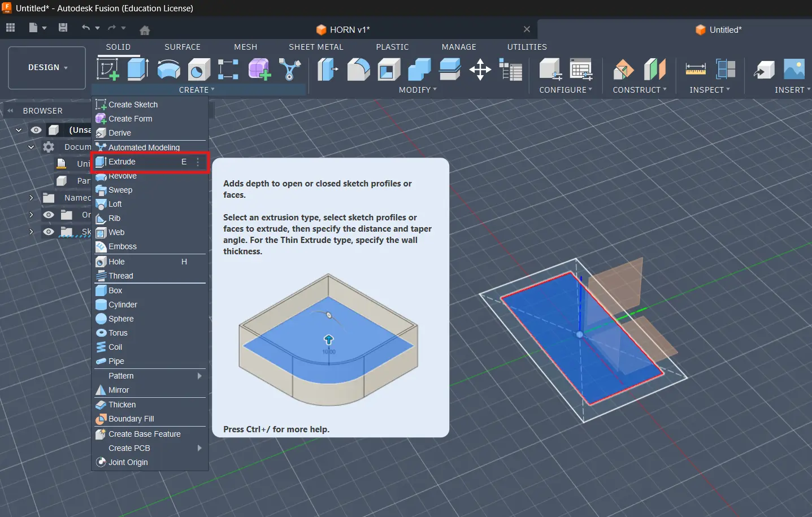Image resolution: width=812 pixels, height=517 pixels.
Task: Open the DESIGN workspace dropdown
Action: (x=47, y=68)
